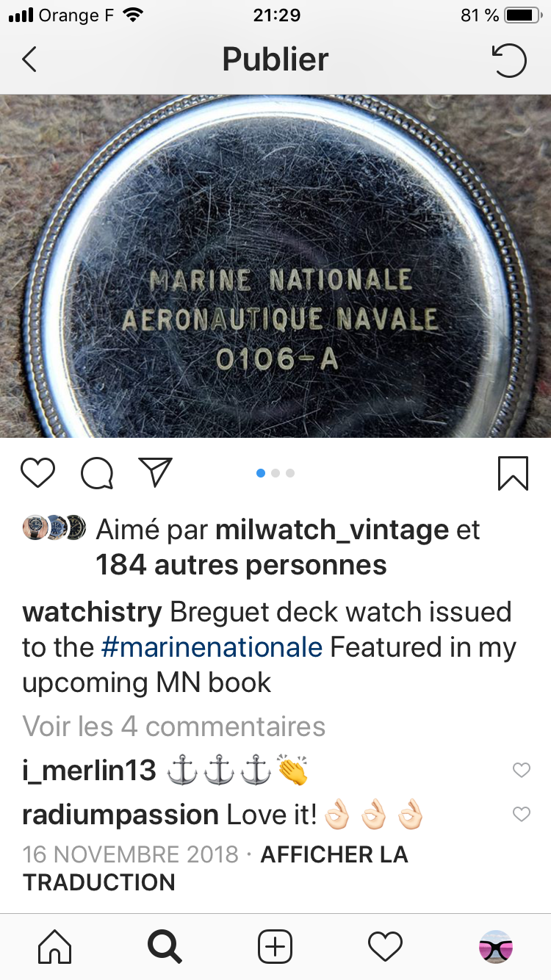551x980 pixels.
Task: Open comments via the speech bubble icon
Action: click(97, 473)
